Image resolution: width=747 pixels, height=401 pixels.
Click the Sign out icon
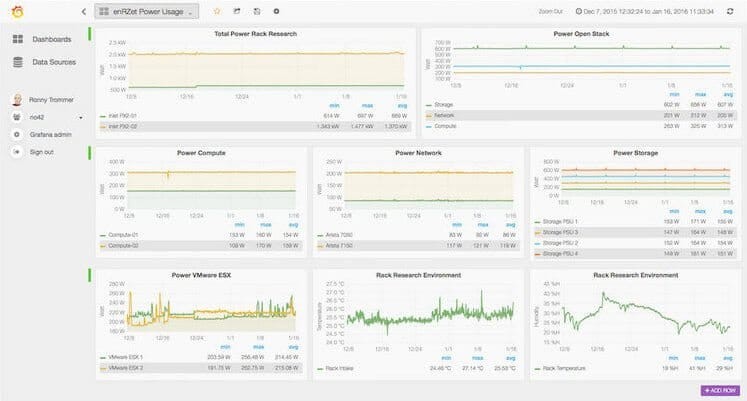pos(17,152)
